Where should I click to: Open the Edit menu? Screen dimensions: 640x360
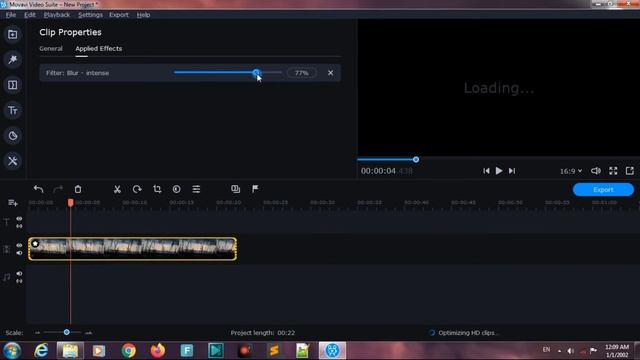30,15
